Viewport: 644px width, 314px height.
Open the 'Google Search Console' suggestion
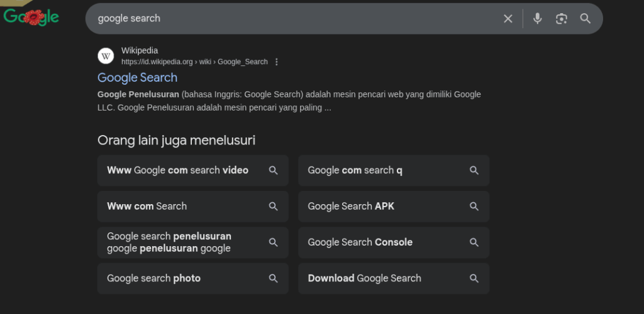click(x=394, y=242)
